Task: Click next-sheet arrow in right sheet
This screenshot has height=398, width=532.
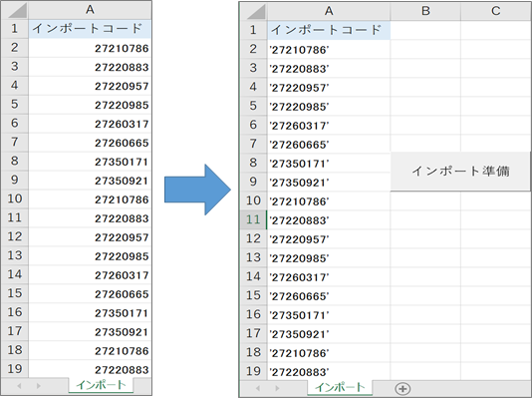Action: click(278, 388)
